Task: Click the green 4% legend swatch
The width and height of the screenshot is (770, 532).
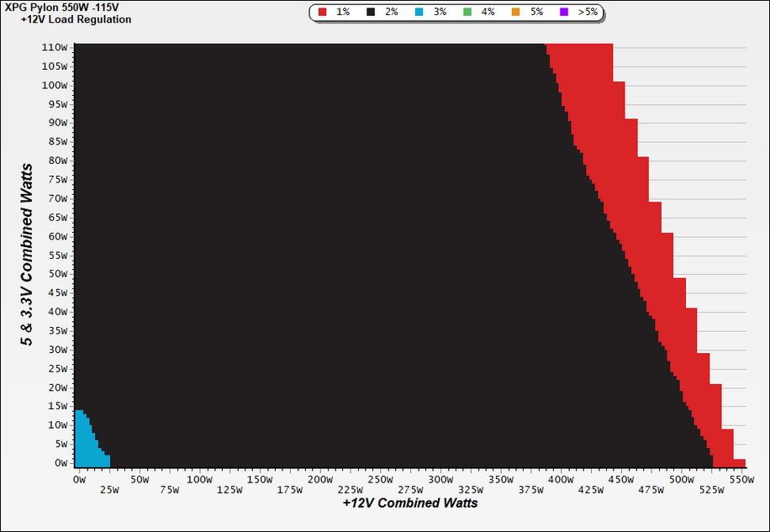Action: (x=467, y=13)
